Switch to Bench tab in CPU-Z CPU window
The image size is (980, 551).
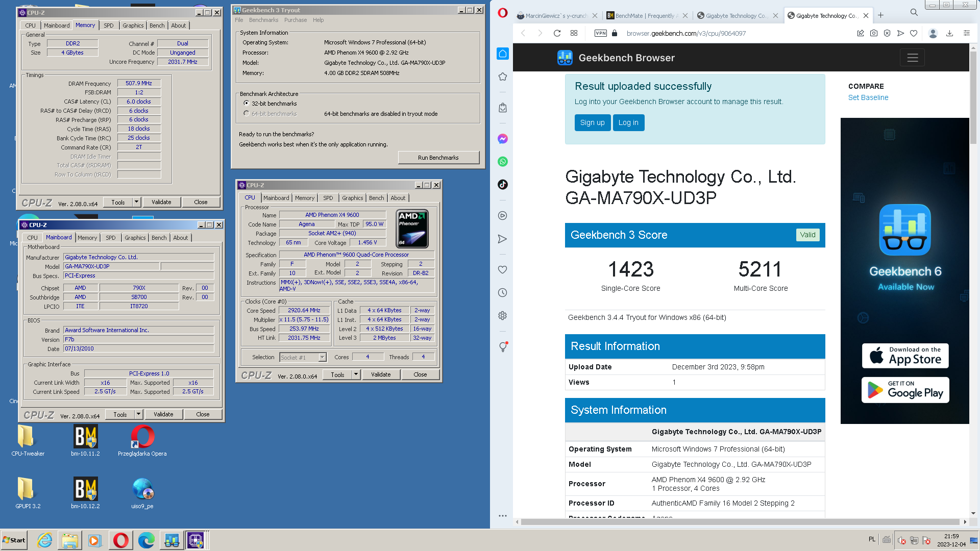377,198
